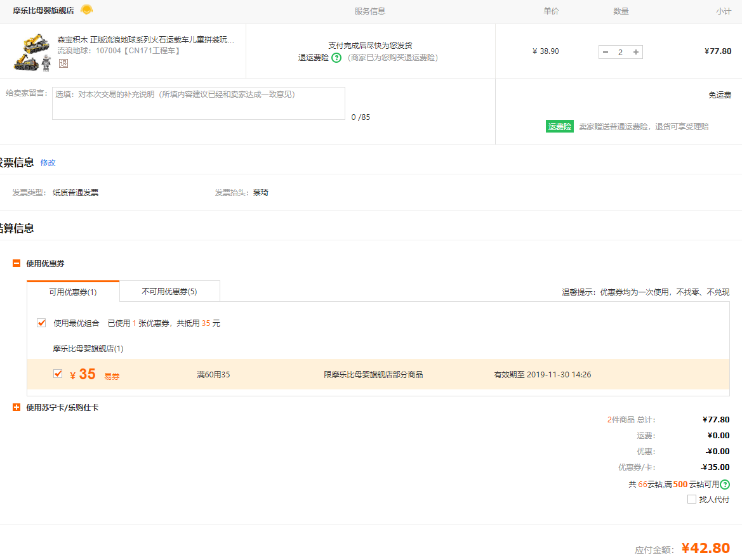
Task: Click 流浪地球: 107004 variant text
Action: click(x=119, y=51)
